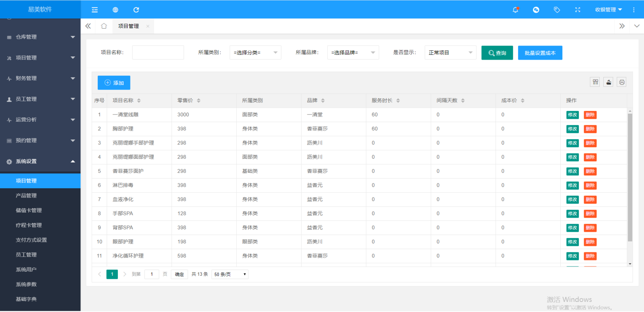Enter fullscreen using the expand icon
644x312 pixels.
coord(578,10)
